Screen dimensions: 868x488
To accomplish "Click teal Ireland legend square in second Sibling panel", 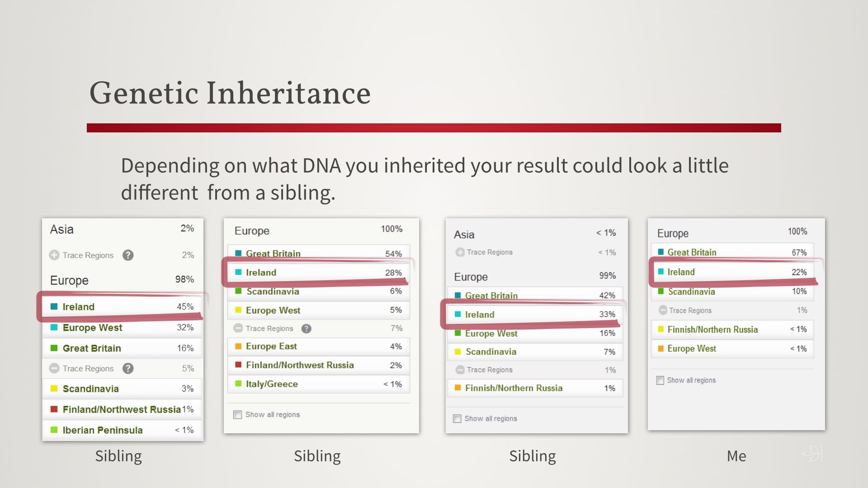I will point(238,272).
